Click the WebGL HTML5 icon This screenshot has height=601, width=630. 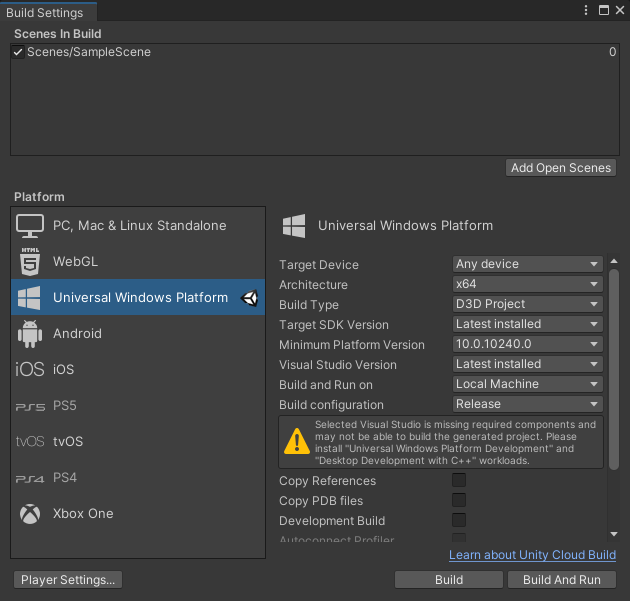click(x=30, y=262)
